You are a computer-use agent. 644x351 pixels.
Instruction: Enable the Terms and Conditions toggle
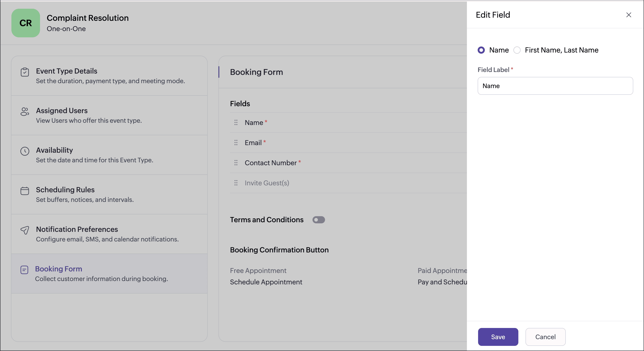(318, 220)
